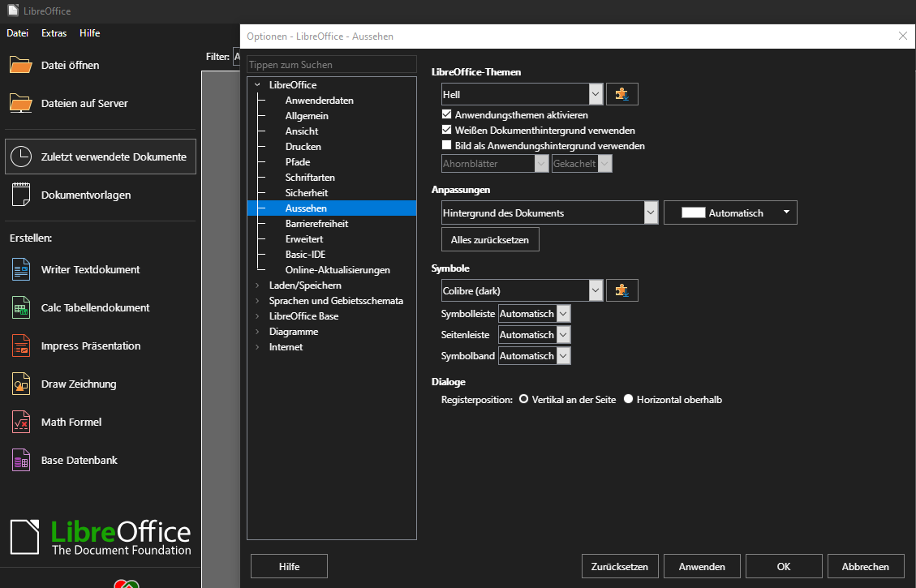This screenshot has height=588, width=916.
Task: Select Drucken in the options tree
Action: (x=303, y=147)
